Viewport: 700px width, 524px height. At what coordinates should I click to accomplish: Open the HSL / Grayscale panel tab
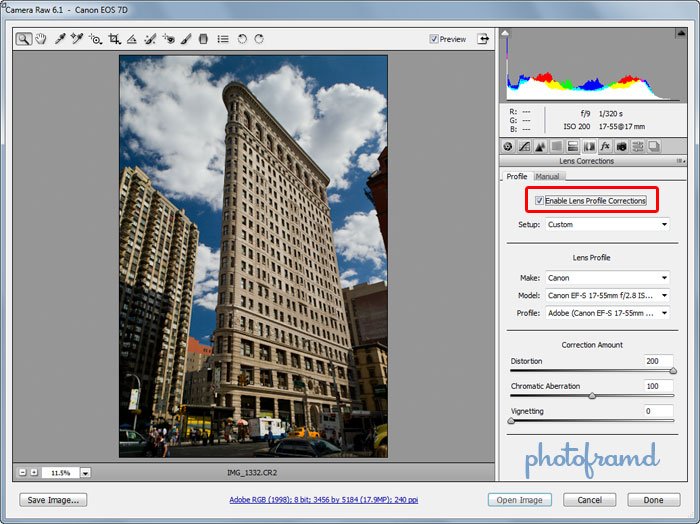click(x=556, y=146)
